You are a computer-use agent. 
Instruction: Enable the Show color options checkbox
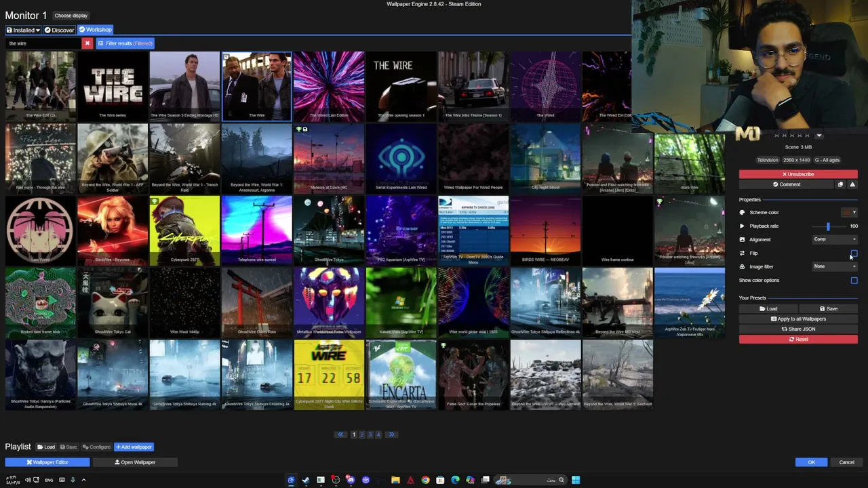click(854, 281)
